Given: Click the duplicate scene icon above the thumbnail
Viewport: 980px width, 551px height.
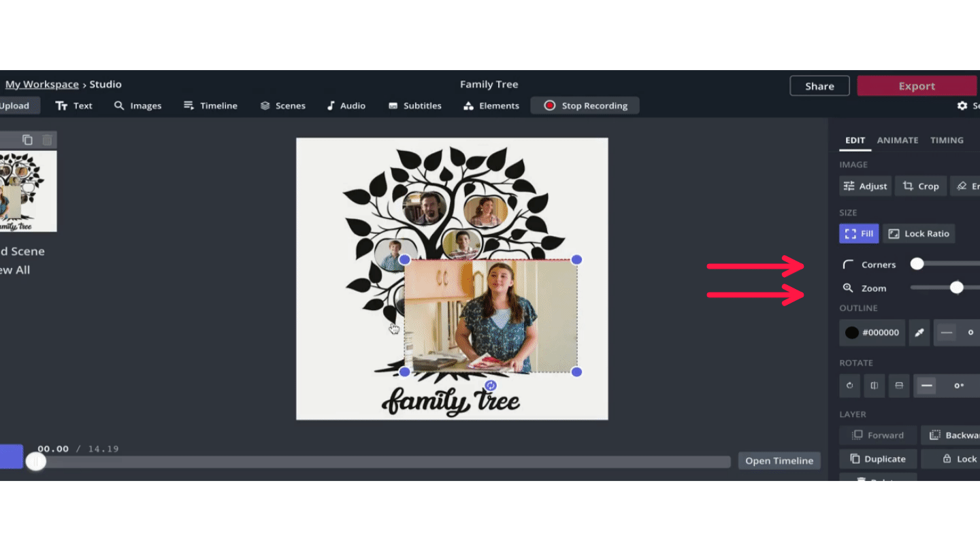Looking at the screenshot, I should pos(27,140).
